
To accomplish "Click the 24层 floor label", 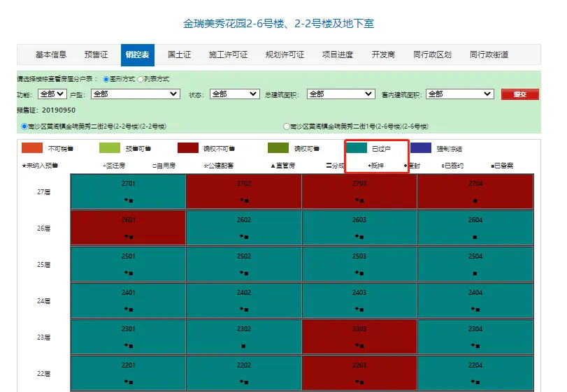I will point(44,301).
